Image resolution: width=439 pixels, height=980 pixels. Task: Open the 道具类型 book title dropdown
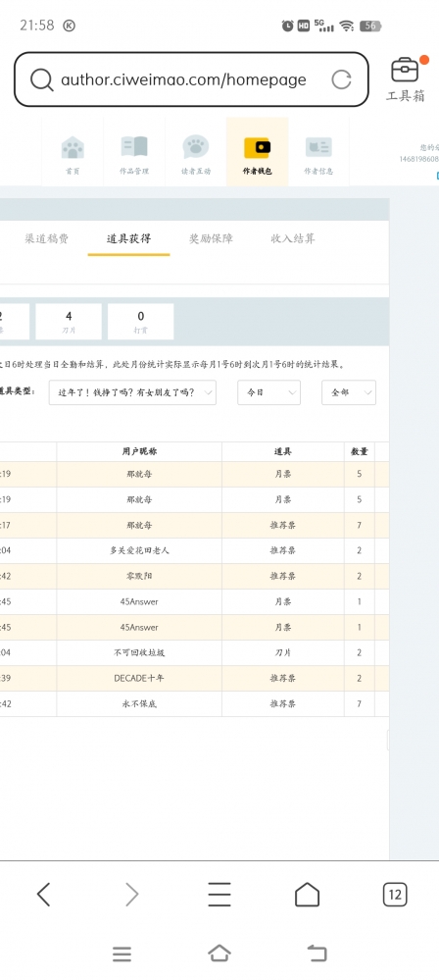tap(132, 392)
